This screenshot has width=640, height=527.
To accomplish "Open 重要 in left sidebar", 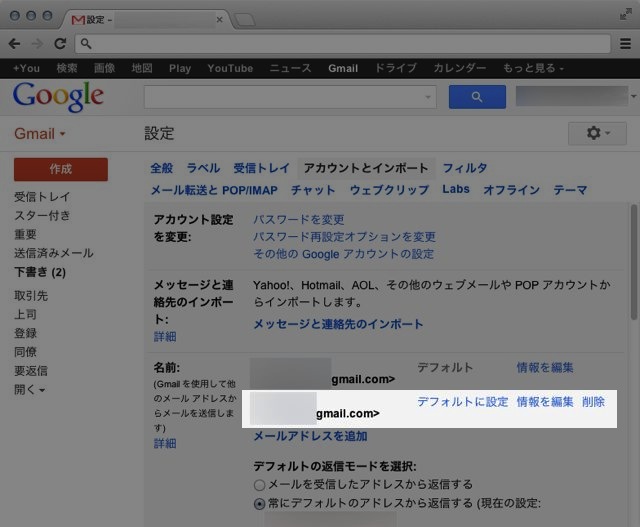I will tap(25, 234).
